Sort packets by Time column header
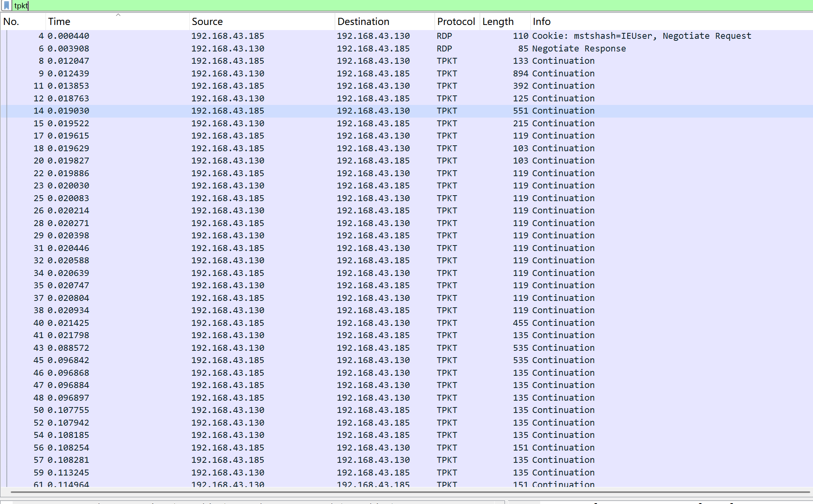The image size is (813, 504). 59,21
